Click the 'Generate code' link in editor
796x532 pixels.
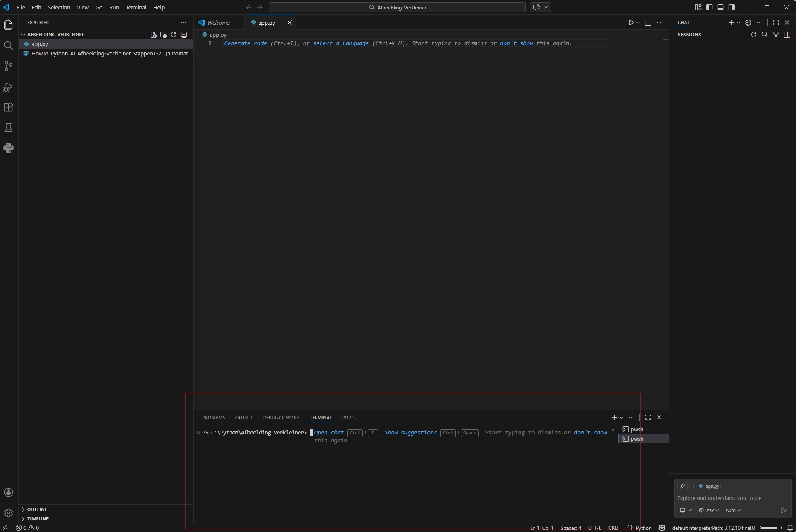pos(245,43)
